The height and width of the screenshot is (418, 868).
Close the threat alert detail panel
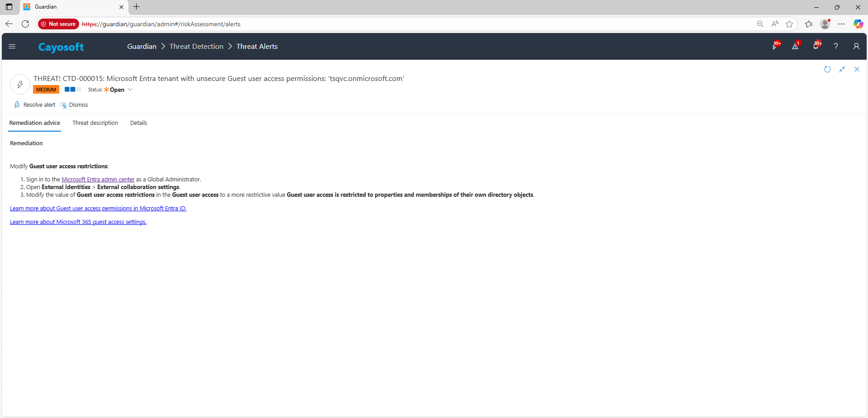pos(857,69)
